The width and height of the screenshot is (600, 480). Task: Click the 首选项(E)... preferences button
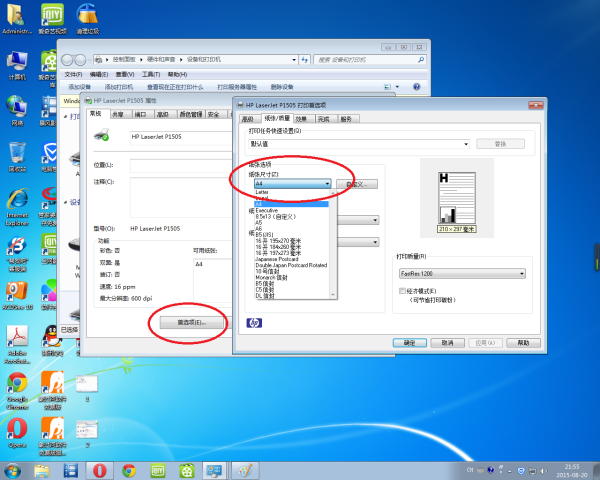186,323
